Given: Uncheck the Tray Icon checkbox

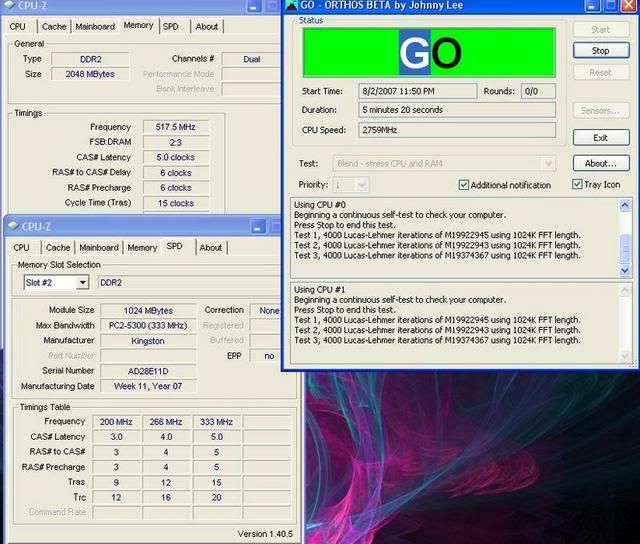Looking at the screenshot, I should [x=577, y=185].
